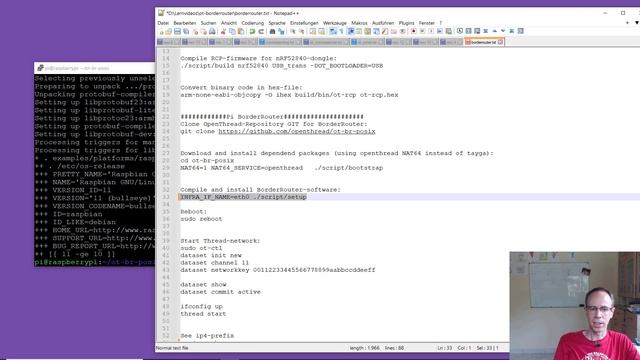Screen dimensions: 640x360
Task: Stop macro recording from toolbar
Action: pyautogui.click(x=422, y=31)
